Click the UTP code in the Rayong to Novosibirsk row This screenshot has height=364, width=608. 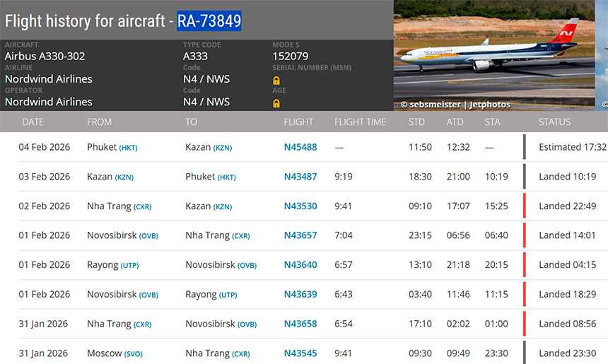pos(130,265)
